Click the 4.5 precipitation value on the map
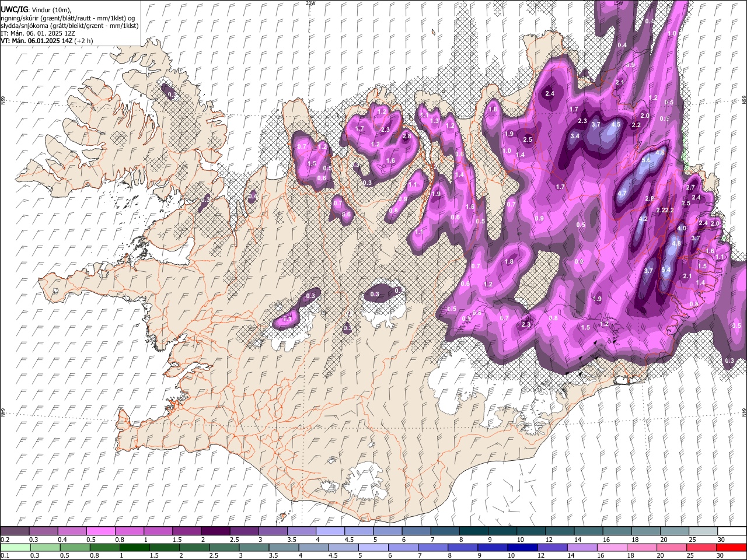 point(616,124)
